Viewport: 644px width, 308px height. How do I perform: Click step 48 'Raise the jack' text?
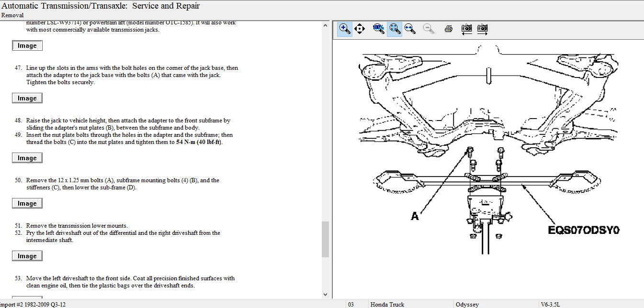[x=128, y=124]
